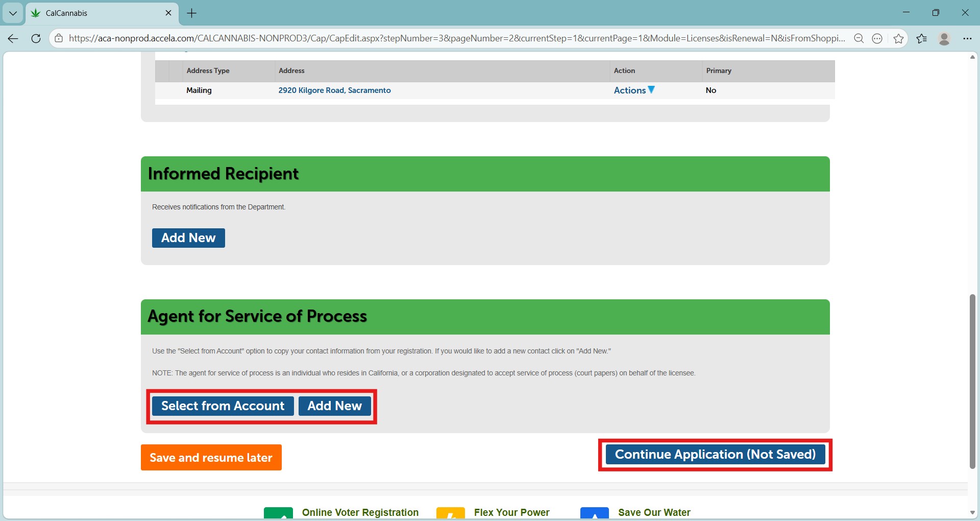View site information lock icon
Viewport: 980px width, 521px height.
59,38
